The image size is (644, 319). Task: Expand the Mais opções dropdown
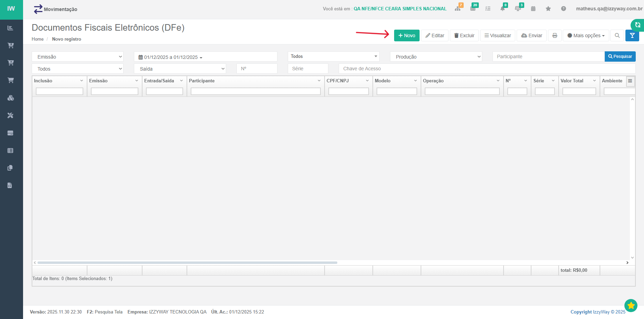point(586,35)
